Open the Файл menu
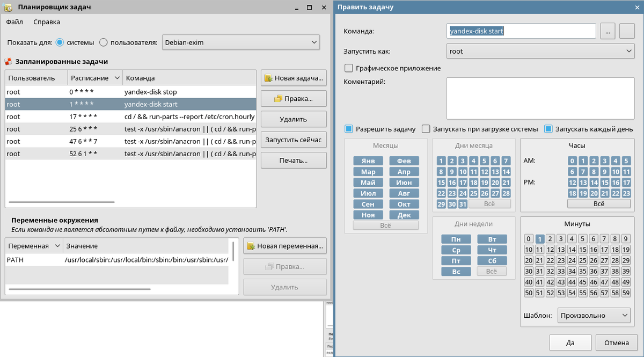The image size is (644, 357). (x=14, y=22)
